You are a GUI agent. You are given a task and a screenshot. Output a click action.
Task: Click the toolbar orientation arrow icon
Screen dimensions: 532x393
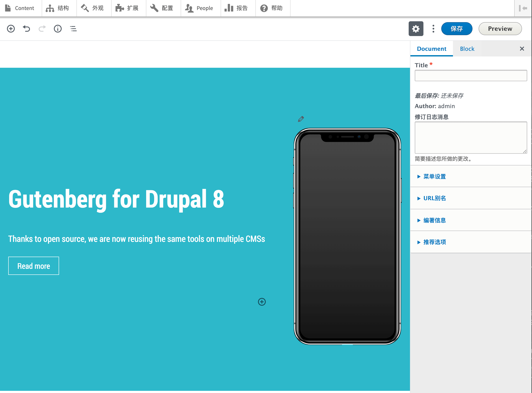(523, 8)
